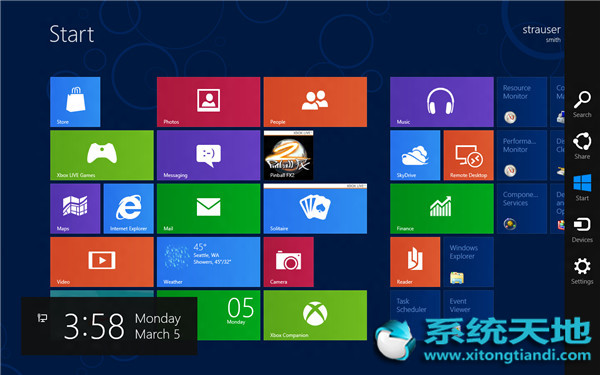Open the Maps tile

[x=75, y=208]
